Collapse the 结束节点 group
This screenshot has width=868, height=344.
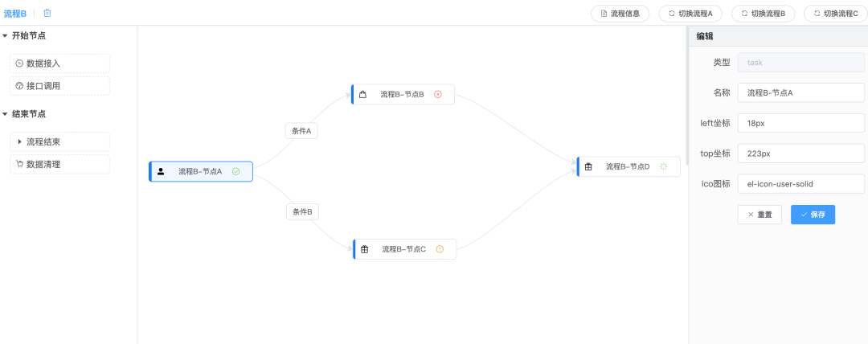pos(6,114)
